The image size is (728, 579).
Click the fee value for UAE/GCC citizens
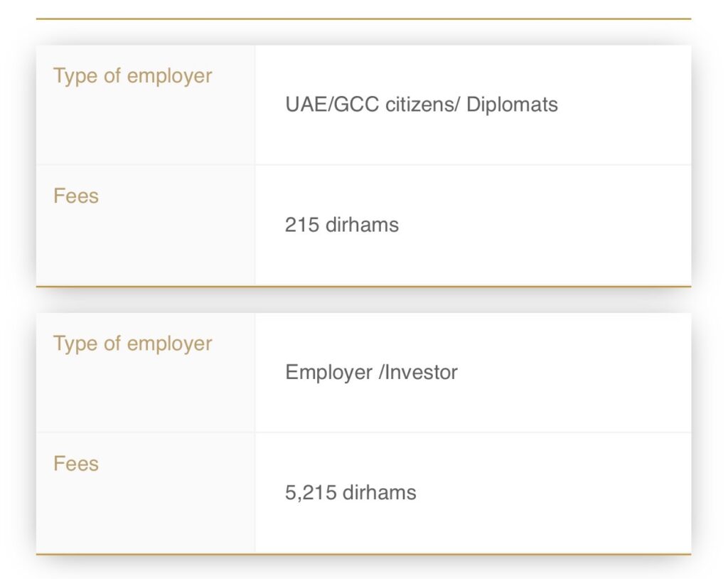pos(341,225)
